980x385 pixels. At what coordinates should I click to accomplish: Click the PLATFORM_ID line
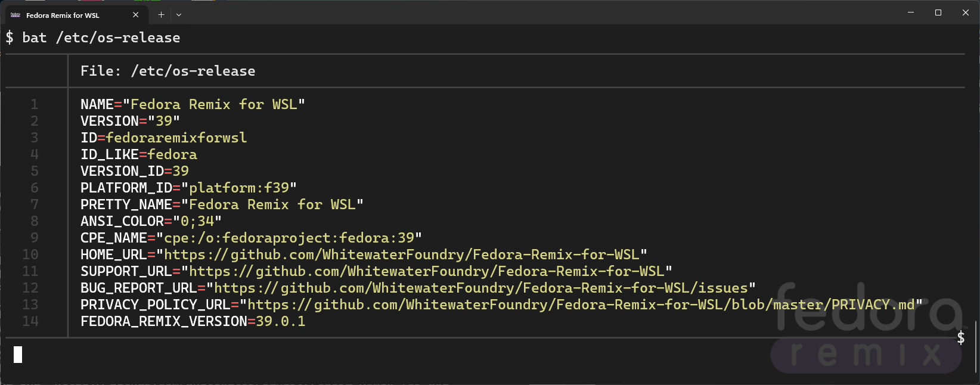pos(189,188)
